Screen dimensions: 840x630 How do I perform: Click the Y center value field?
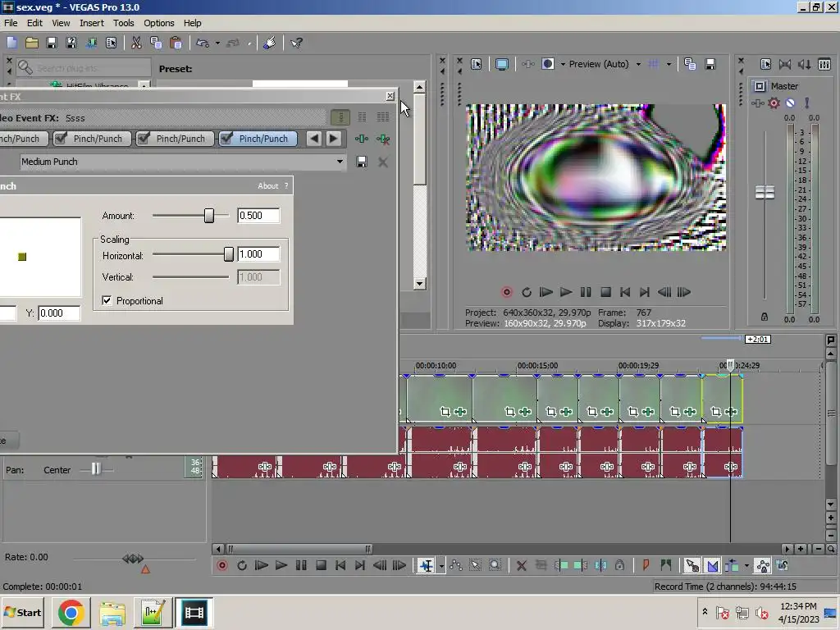[x=59, y=313]
